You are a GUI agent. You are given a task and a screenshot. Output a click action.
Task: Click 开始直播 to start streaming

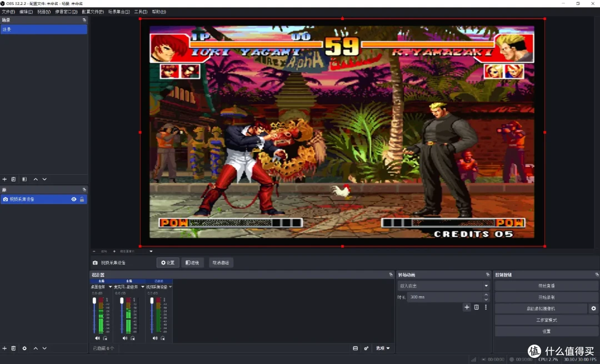point(546,286)
